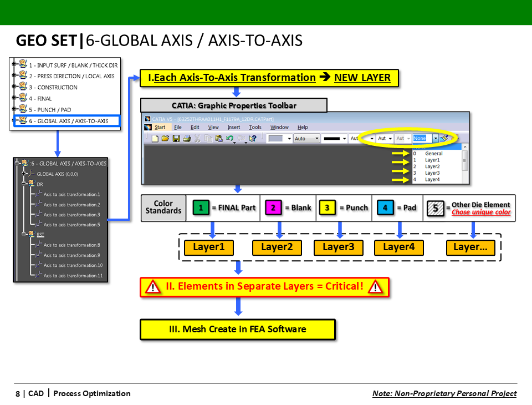Collapse the DR geometrical set node
This screenshot has height=405, width=532.
tap(24, 184)
